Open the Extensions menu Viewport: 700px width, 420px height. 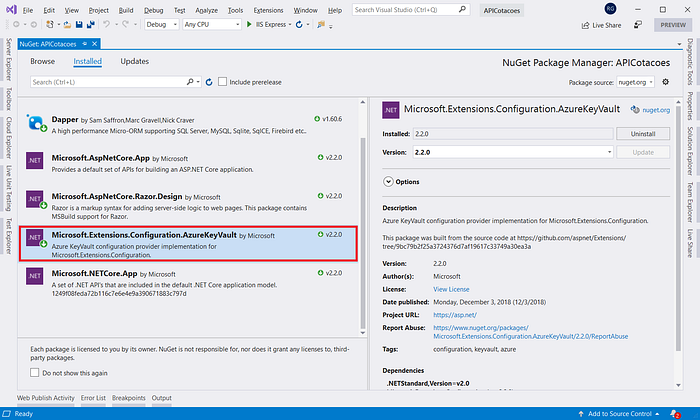pyautogui.click(x=268, y=10)
